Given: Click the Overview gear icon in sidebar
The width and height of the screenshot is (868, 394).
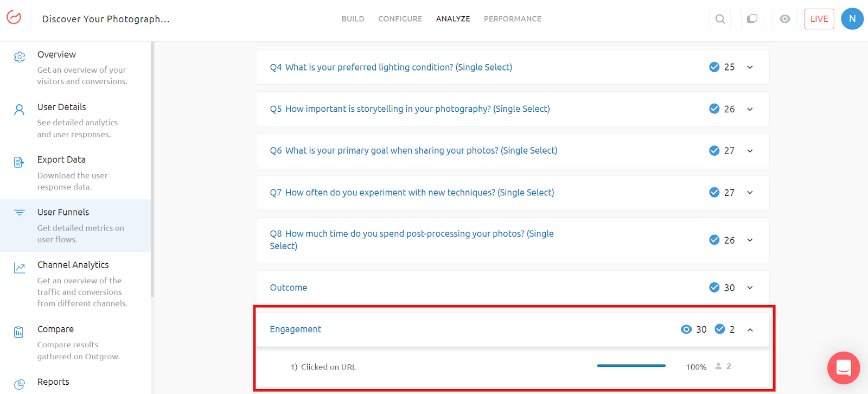Looking at the screenshot, I should coord(20,57).
